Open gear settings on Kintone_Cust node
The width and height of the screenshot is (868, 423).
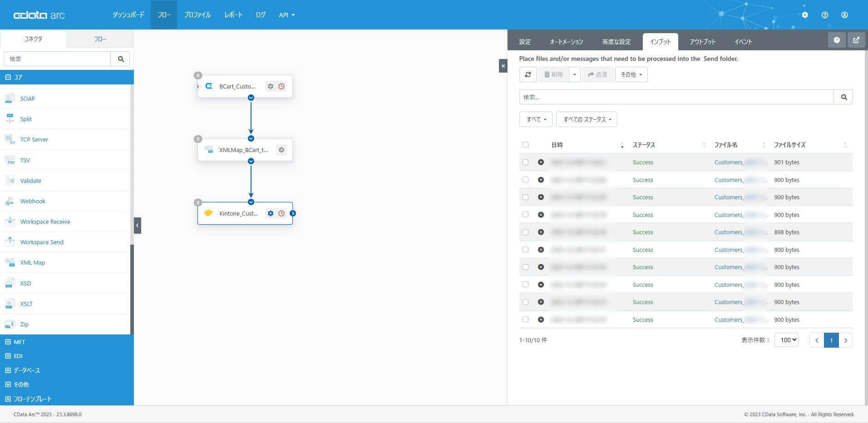coord(271,213)
